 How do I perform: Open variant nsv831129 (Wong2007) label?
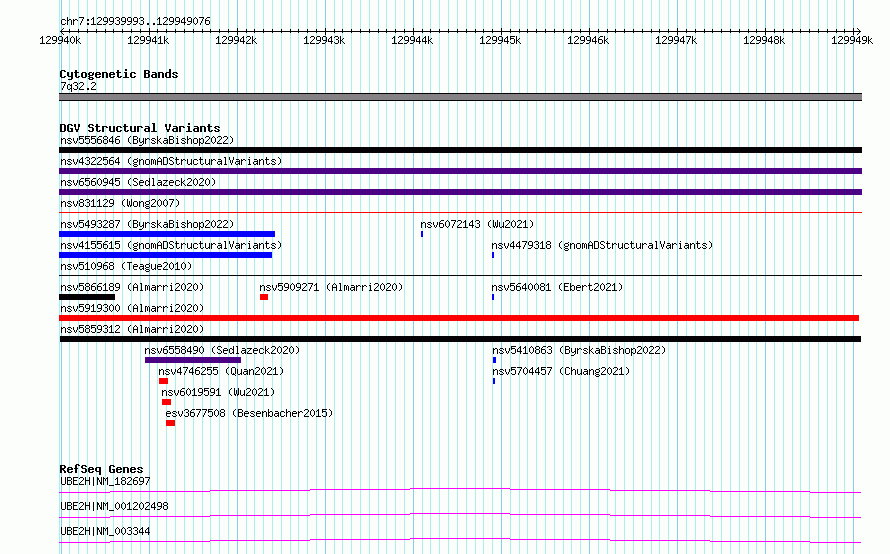[x=120, y=203]
